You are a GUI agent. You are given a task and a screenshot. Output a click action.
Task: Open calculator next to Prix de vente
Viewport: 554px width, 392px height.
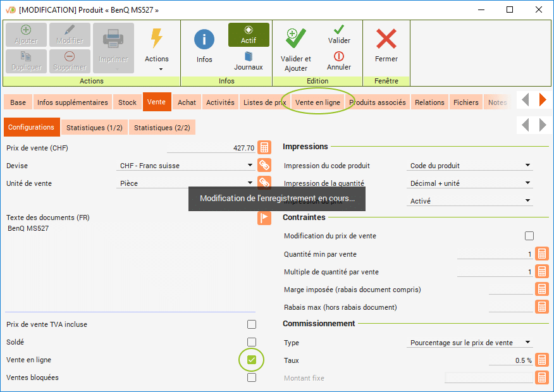coord(264,148)
